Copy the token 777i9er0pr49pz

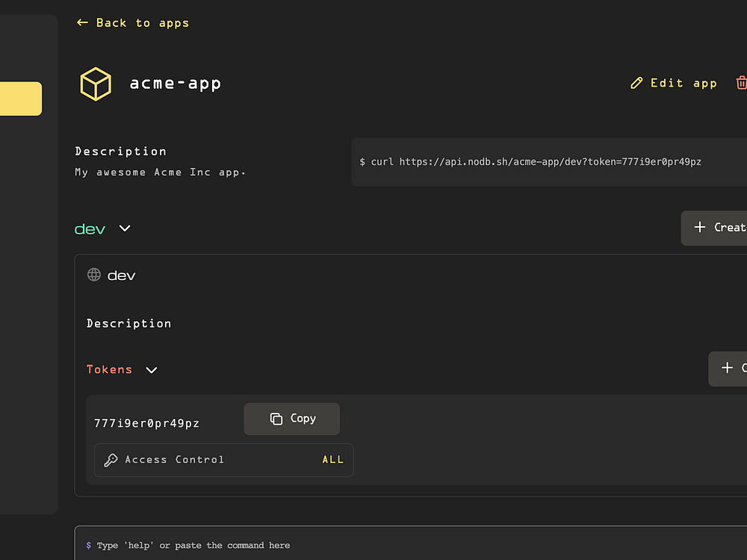(x=291, y=419)
